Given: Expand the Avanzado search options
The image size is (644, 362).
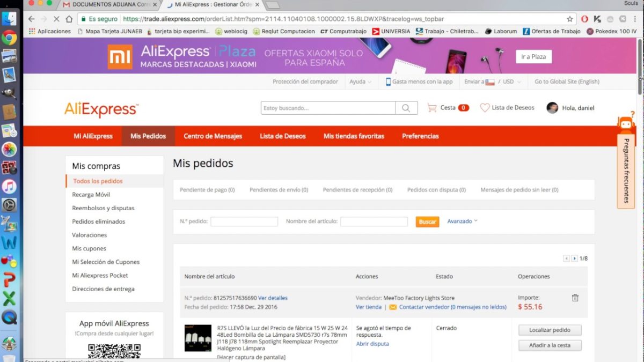Looking at the screenshot, I should pyautogui.click(x=462, y=221).
